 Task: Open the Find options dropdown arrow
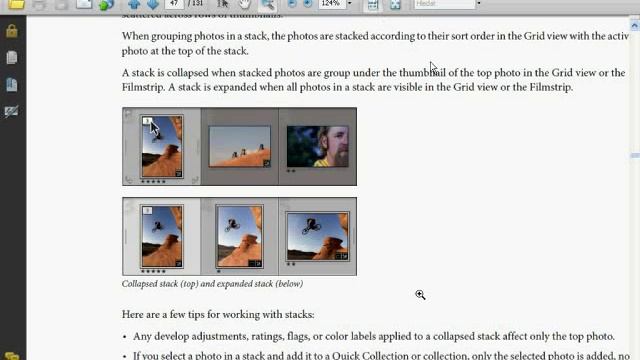click(x=479, y=4)
